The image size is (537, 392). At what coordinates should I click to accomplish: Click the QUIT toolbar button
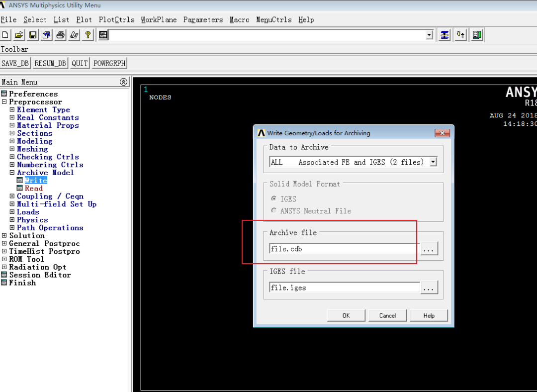pos(80,63)
